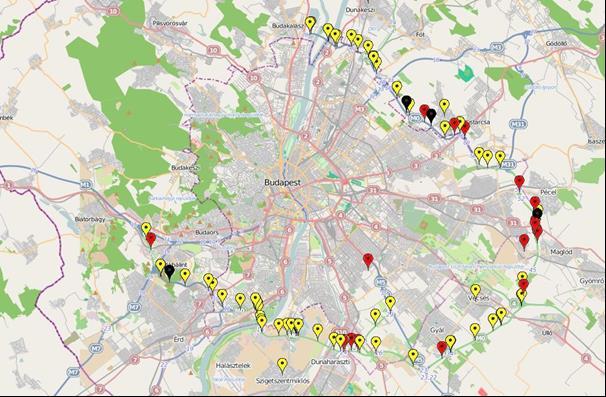Click the Dunaharaszti town label
This screenshot has width=606, height=397.
click(x=330, y=362)
